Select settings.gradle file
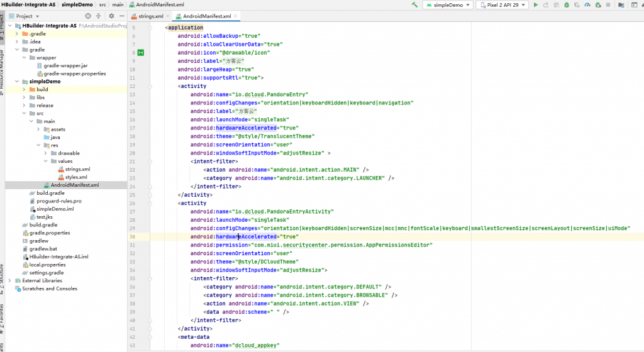The width and height of the screenshot is (644, 352). [x=43, y=272]
